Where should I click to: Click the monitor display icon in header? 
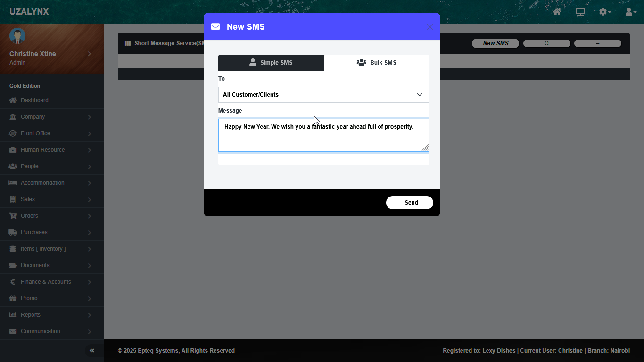(580, 12)
